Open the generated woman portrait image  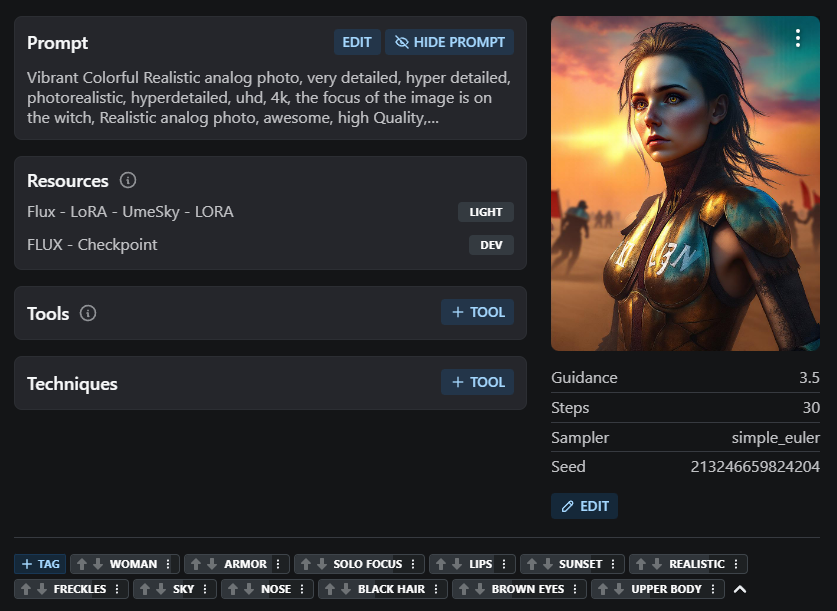pos(685,184)
